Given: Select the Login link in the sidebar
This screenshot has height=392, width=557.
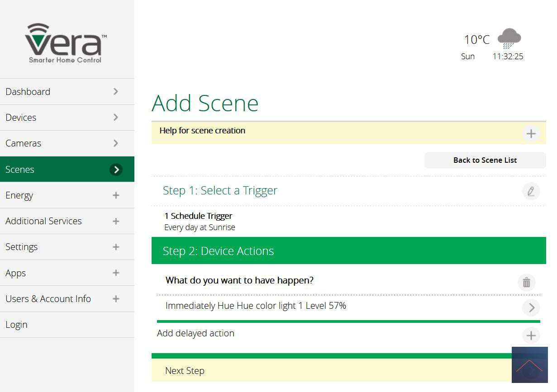Looking at the screenshot, I should coord(16,325).
